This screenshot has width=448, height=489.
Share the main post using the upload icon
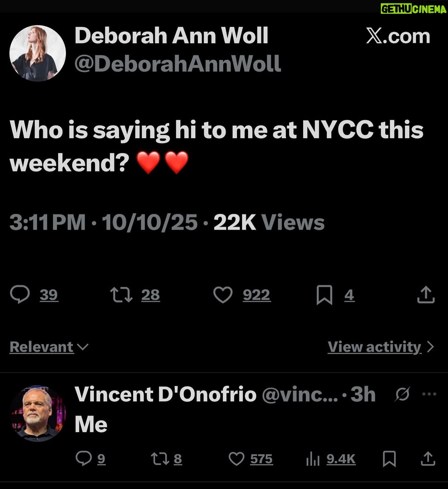click(x=426, y=295)
